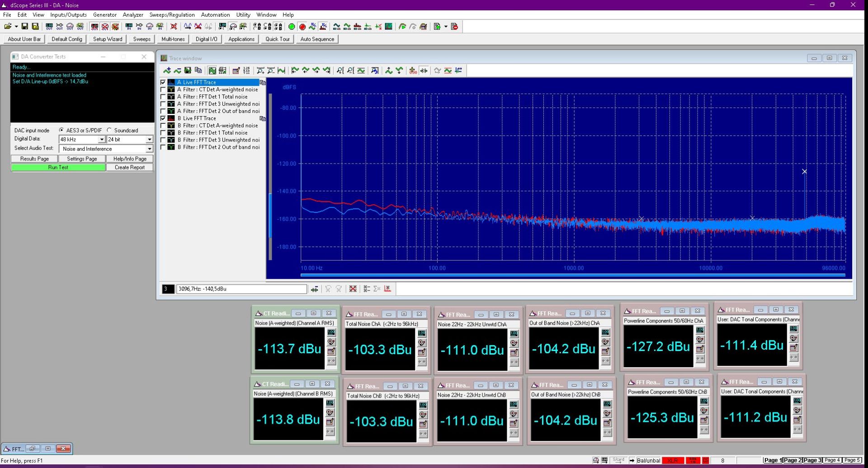Viewport: 868px width, 468px height.
Task: Click the Digital I/O user bar button
Action: tap(207, 39)
